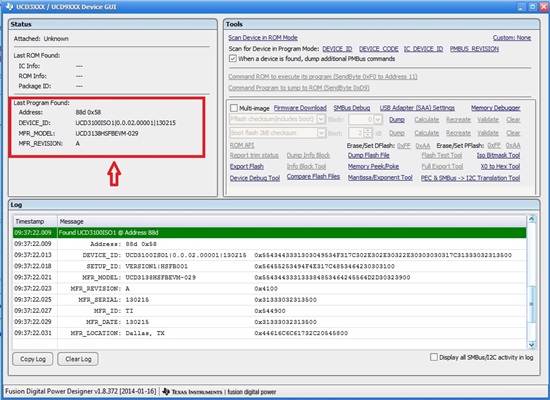This screenshot has width=550, height=400.
Task: Open the X0 to Hex Tool
Action: click(500, 166)
